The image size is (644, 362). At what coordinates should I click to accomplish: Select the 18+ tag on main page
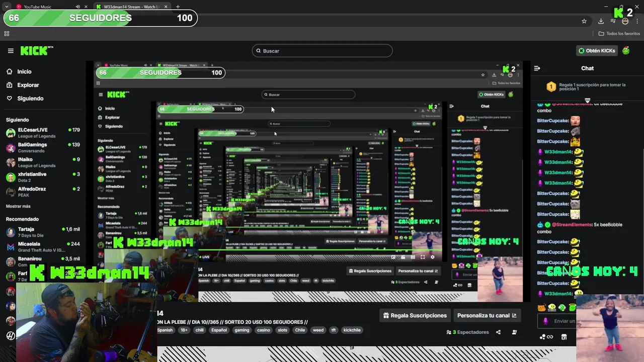(x=184, y=330)
